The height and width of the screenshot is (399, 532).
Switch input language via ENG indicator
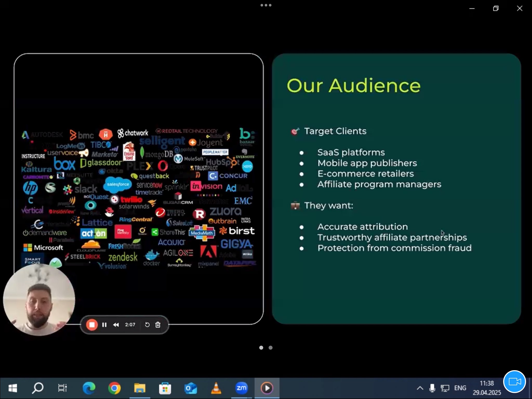(460, 388)
